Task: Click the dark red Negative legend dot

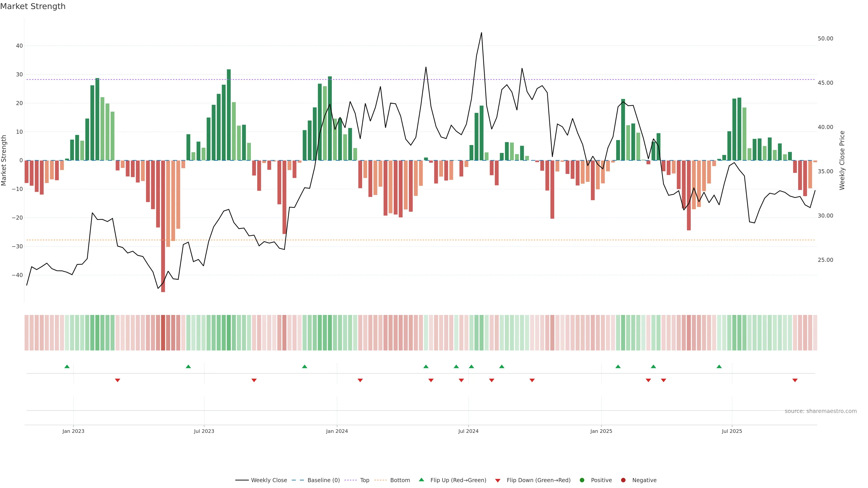Action: point(623,480)
